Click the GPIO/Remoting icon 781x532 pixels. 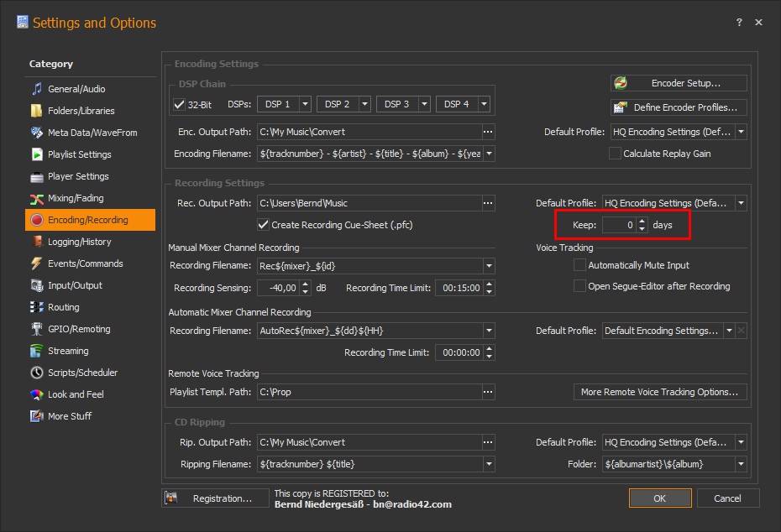point(37,330)
